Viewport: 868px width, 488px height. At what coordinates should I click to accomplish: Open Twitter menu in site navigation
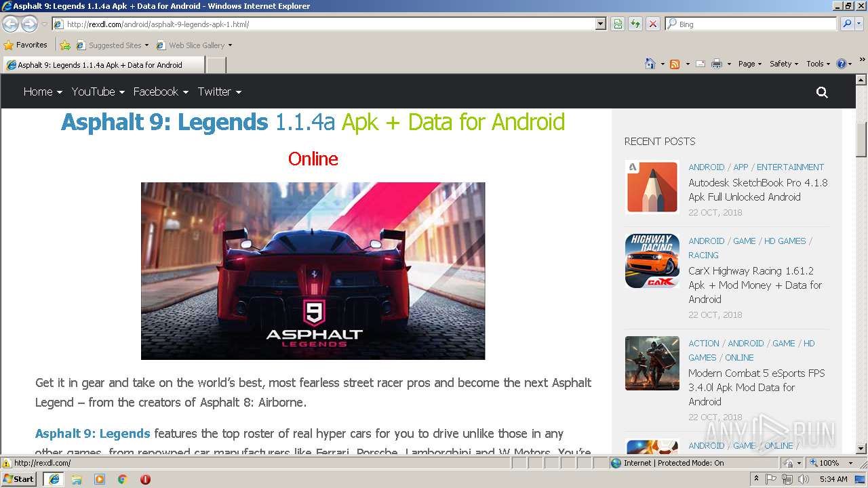coord(220,91)
